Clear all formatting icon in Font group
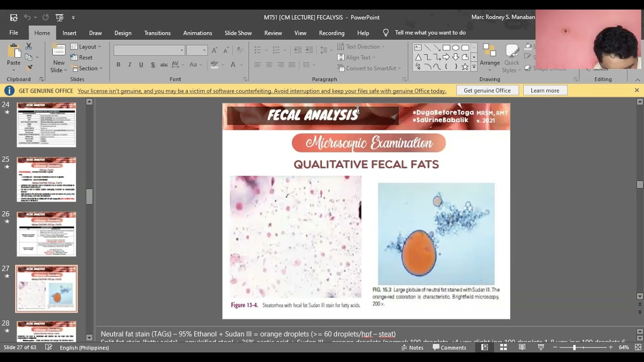This screenshot has width=644, height=362. [240, 50]
